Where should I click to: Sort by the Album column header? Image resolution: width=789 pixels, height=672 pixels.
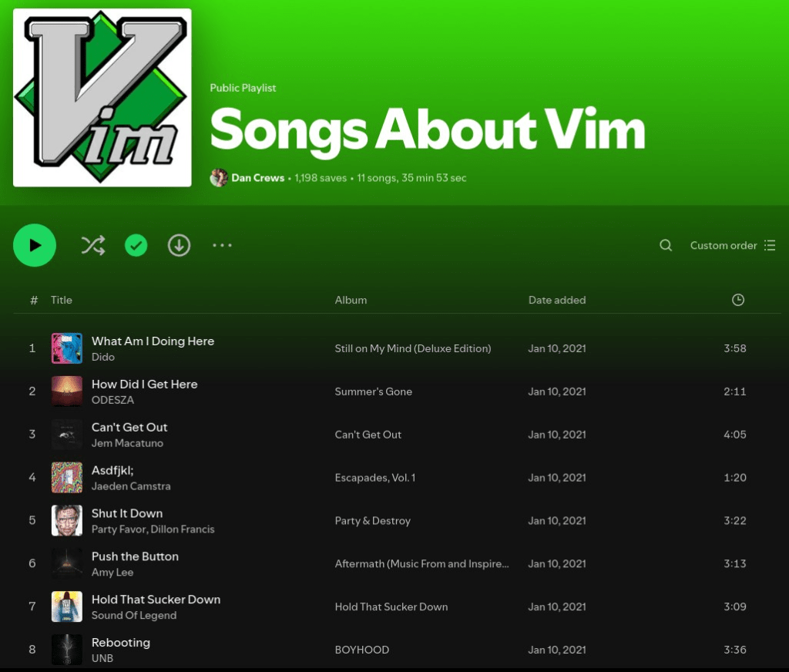point(351,300)
